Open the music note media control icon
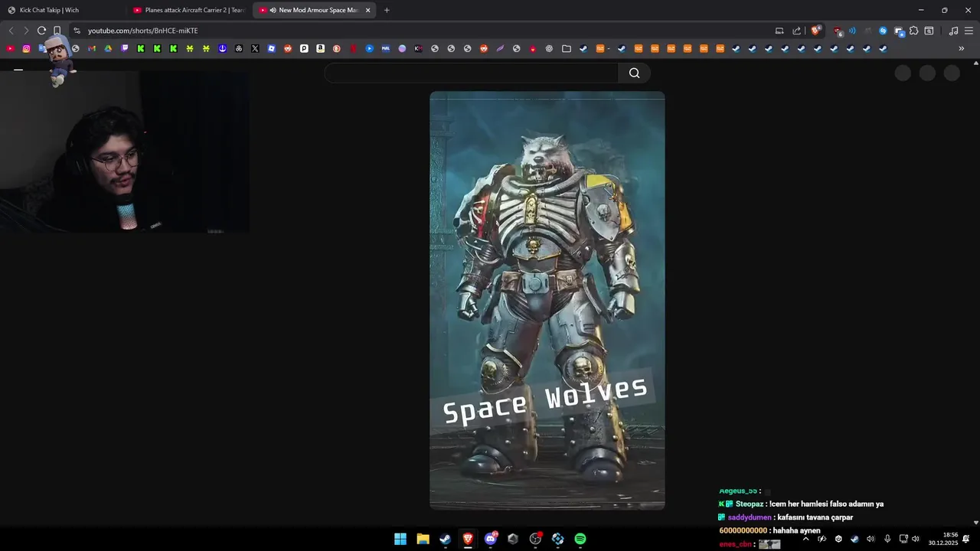The height and width of the screenshot is (551, 980). pyautogui.click(x=953, y=31)
